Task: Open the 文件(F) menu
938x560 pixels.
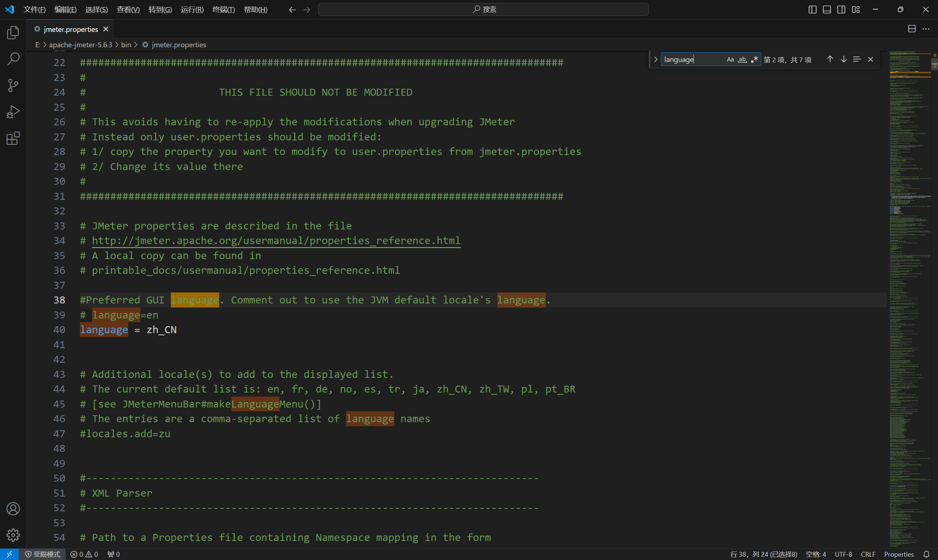Action: 34,10
